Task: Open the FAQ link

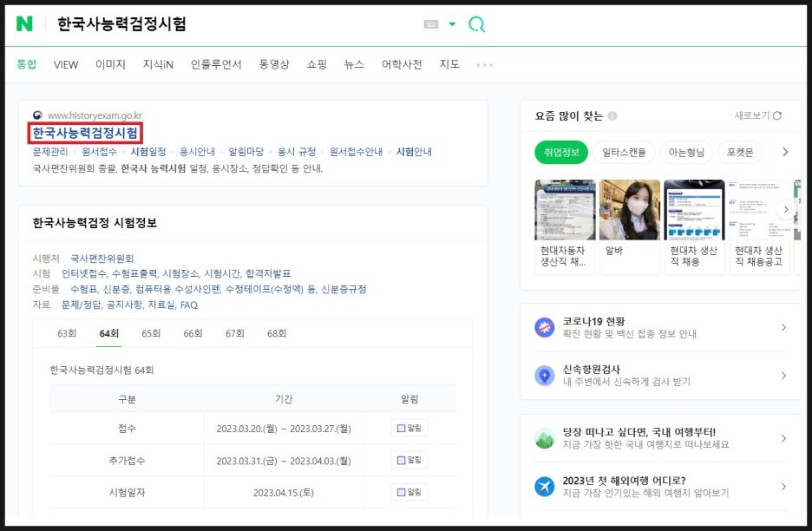Action: pos(189,305)
